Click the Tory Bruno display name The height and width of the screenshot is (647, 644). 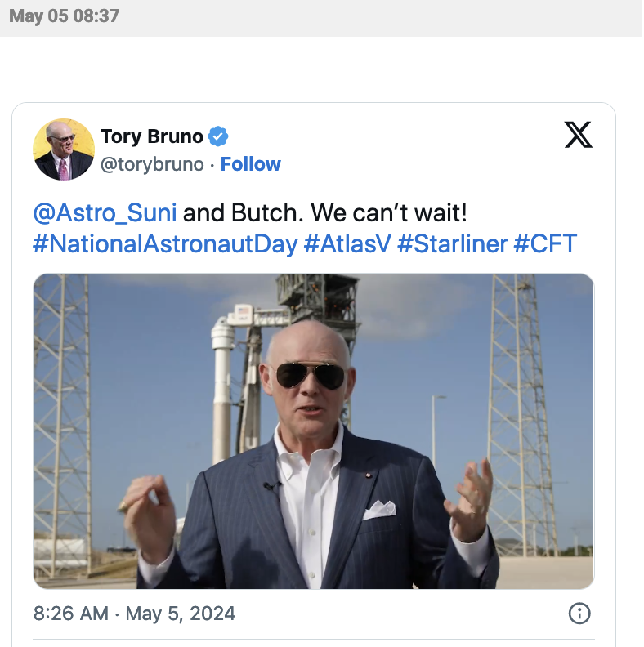coord(152,136)
